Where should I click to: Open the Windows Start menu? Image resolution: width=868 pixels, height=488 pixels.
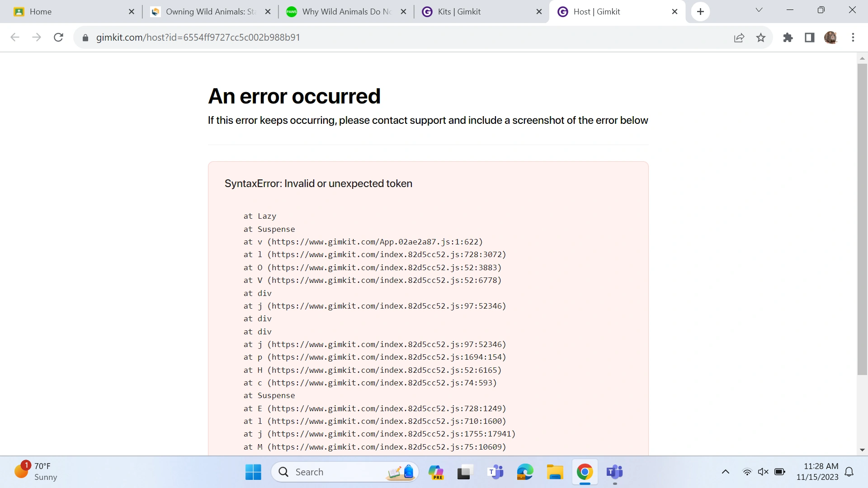pyautogui.click(x=253, y=471)
